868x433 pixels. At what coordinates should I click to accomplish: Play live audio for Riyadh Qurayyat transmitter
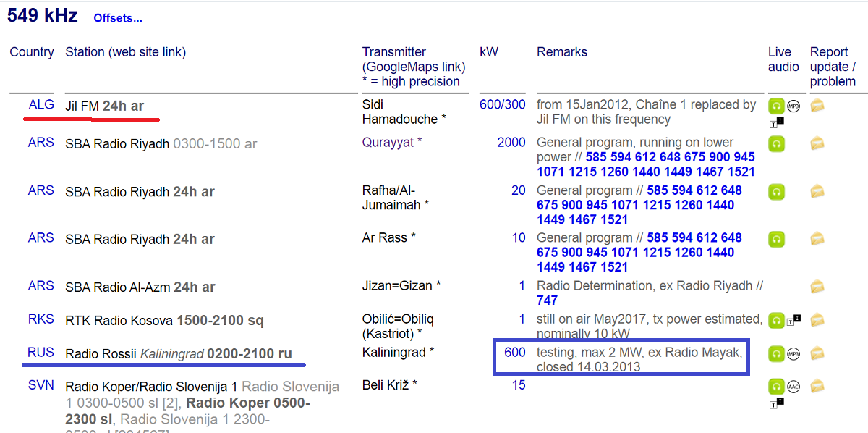pyautogui.click(x=776, y=144)
